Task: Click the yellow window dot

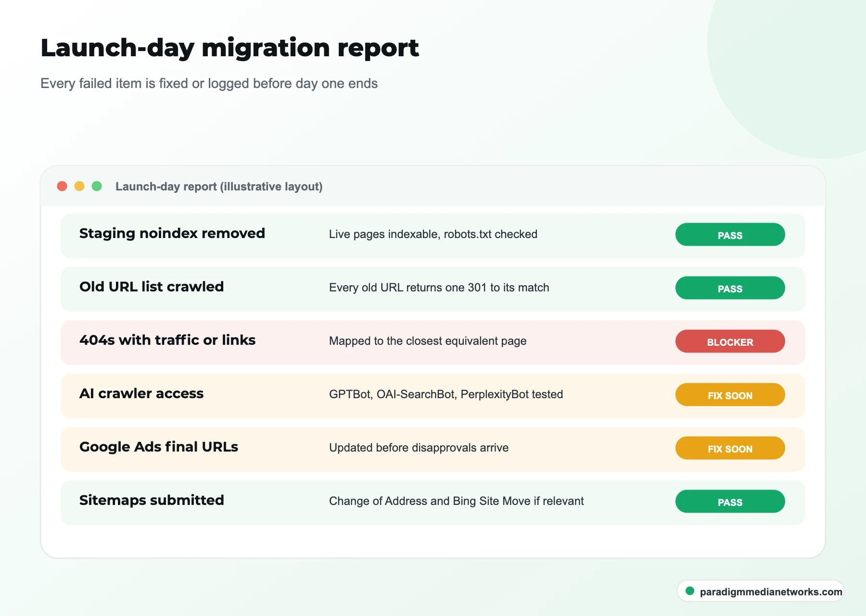Action: pyautogui.click(x=79, y=186)
